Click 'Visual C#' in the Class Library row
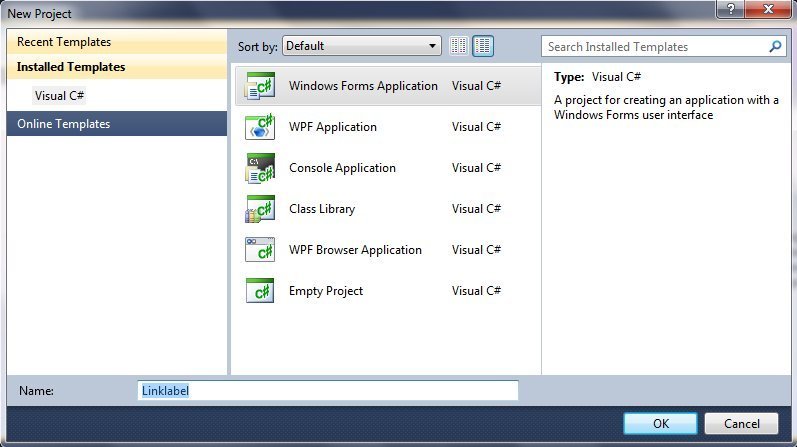 click(x=476, y=209)
